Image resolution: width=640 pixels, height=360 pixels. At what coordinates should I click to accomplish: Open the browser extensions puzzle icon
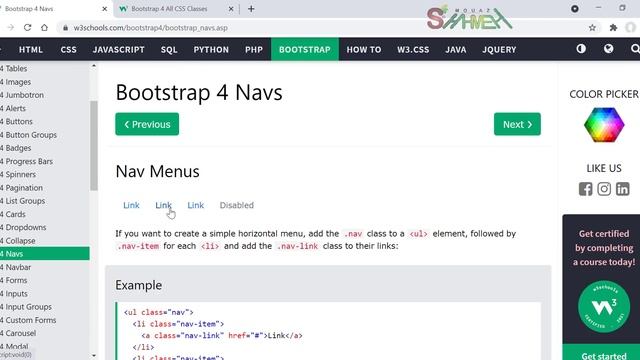click(x=613, y=28)
